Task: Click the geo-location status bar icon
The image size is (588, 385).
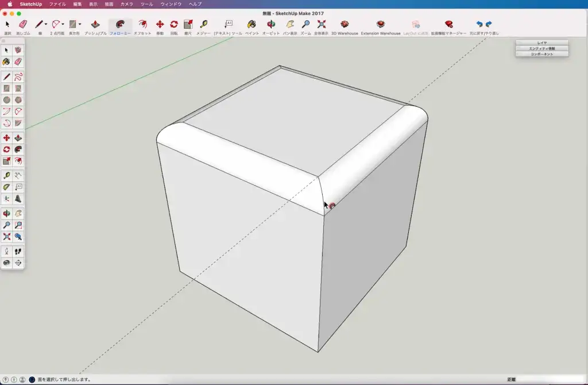Action: (6, 379)
